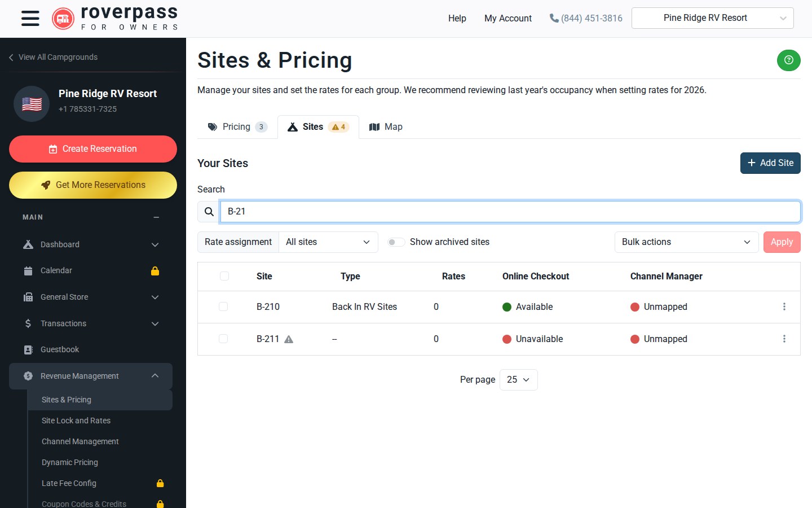The width and height of the screenshot is (812, 508).
Task: Go back via View All Campgrounds
Action: click(x=53, y=57)
